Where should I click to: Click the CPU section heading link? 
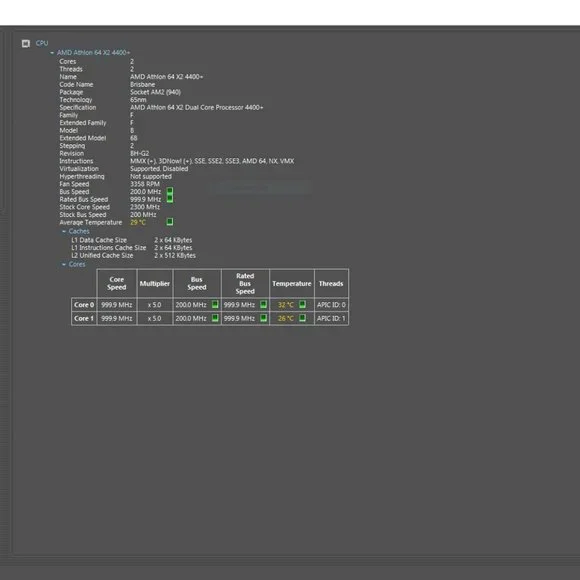(x=42, y=43)
